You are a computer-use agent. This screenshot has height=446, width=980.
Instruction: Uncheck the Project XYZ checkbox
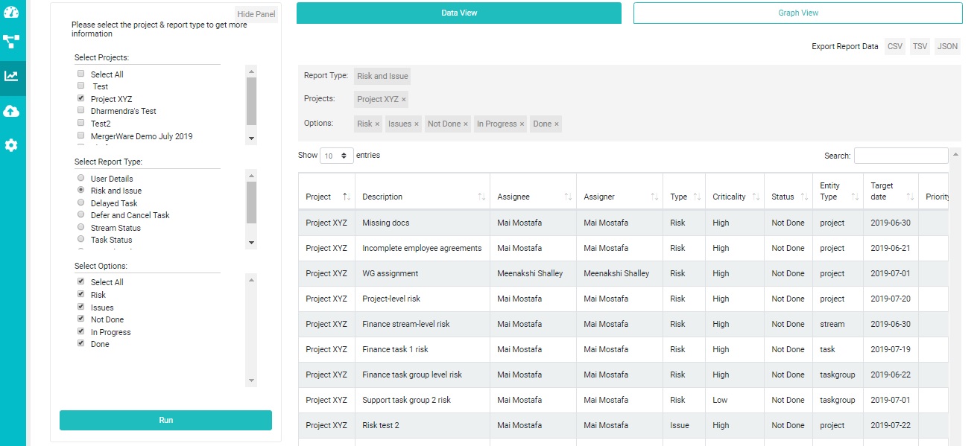(x=81, y=98)
